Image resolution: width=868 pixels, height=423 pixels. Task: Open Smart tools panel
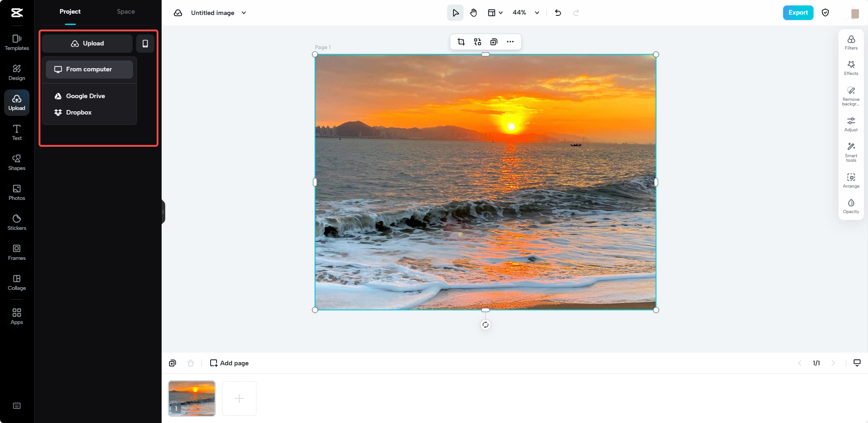point(851,152)
